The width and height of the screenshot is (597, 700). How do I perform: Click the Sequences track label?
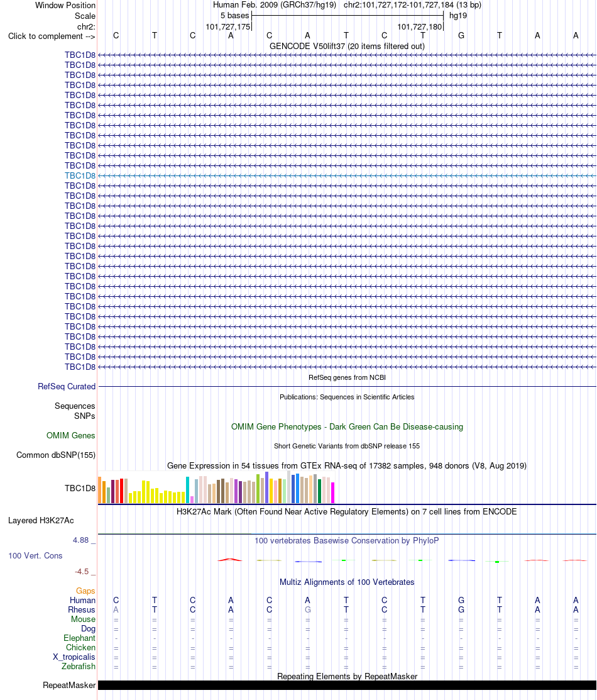point(75,406)
